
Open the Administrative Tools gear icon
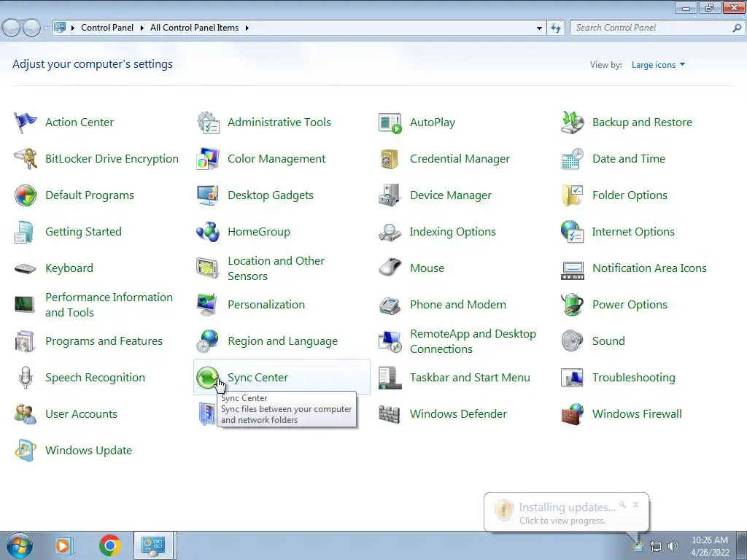[x=208, y=122]
